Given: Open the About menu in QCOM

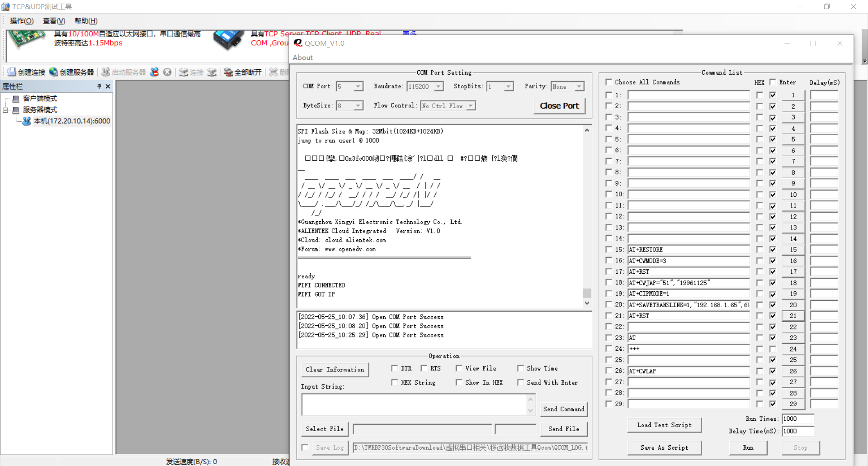Looking at the screenshot, I should 302,57.
